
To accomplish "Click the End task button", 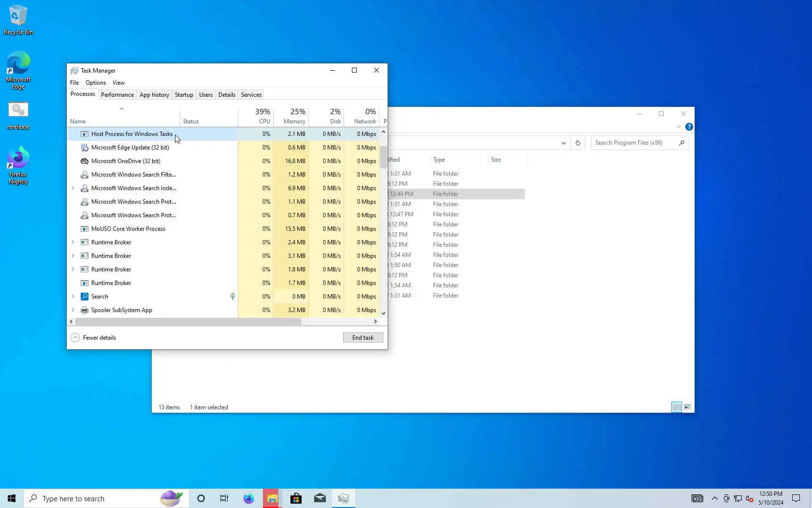I will (363, 338).
